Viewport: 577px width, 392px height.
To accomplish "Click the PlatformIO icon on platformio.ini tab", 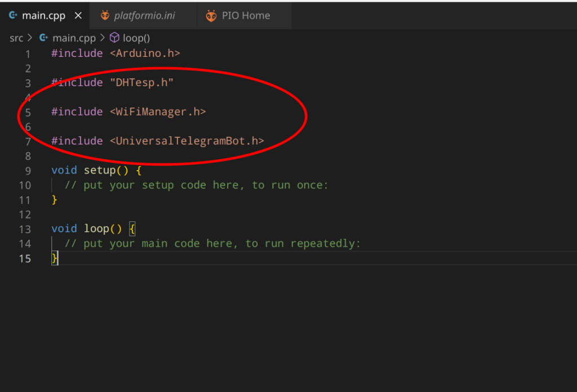I will 105,16.
